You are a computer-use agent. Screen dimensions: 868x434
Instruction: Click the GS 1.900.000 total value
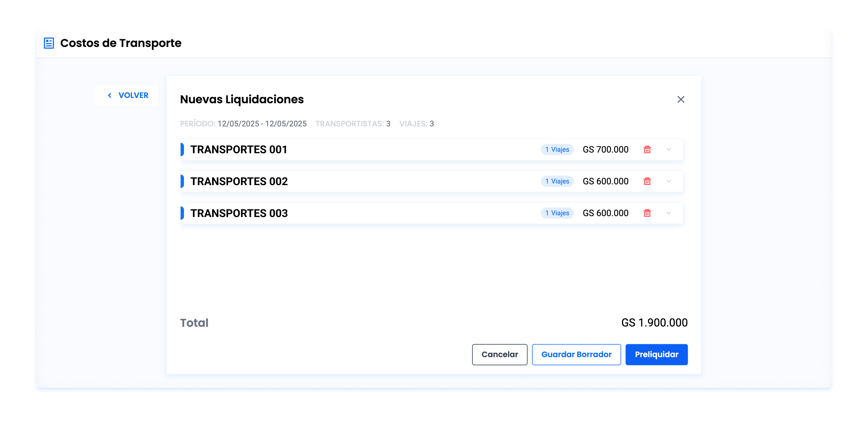tap(654, 323)
